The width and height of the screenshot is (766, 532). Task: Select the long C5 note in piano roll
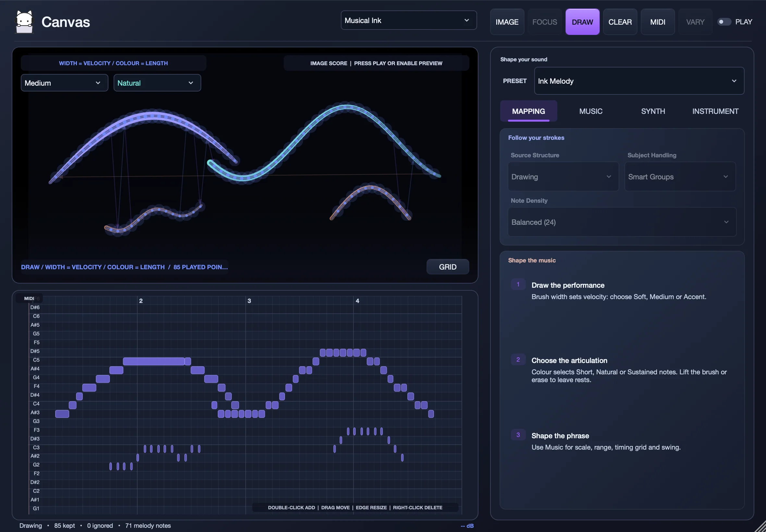pos(154,361)
